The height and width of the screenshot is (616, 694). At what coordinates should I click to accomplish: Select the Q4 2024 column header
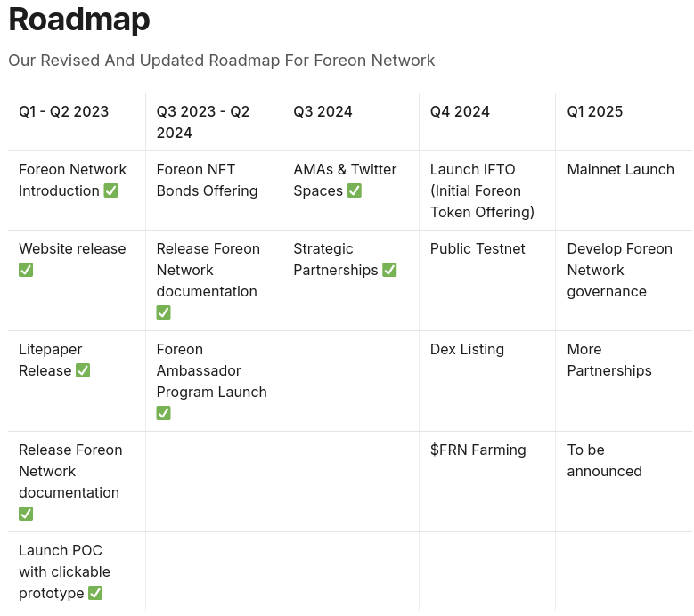pyautogui.click(x=460, y=111)
